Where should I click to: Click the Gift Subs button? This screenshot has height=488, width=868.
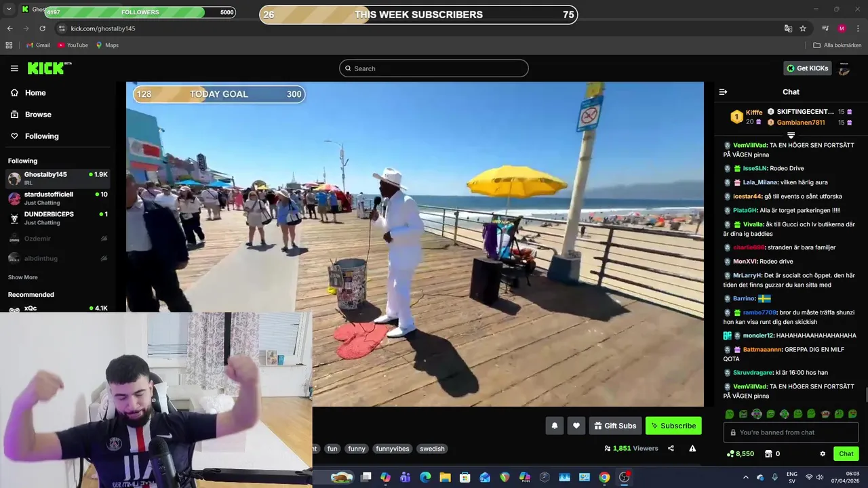click(x=615, y=426)
